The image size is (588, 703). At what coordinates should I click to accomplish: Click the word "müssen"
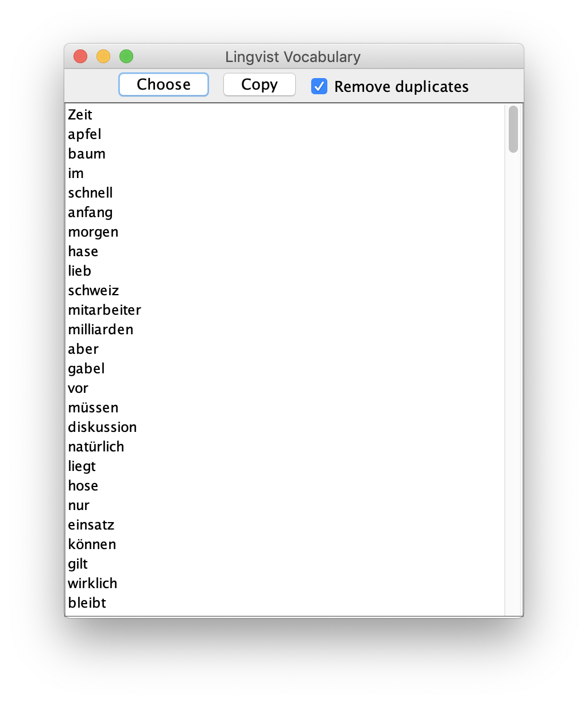[93, 408]
